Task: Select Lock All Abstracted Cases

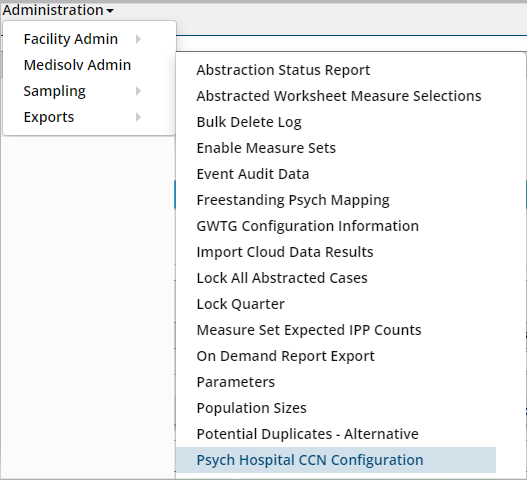Action: [282, 278]
